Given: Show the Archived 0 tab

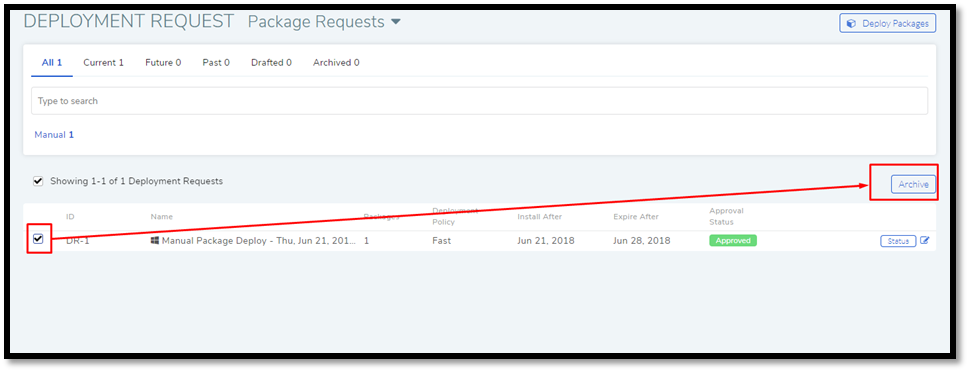Looking at the screenshot, I should pos(336,62).
